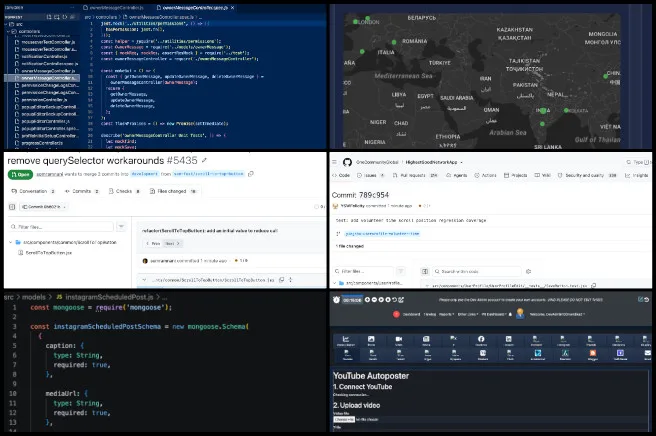Collapse the src/components/common folder in the PR file tree
The image size is (656, 436).
10,242
